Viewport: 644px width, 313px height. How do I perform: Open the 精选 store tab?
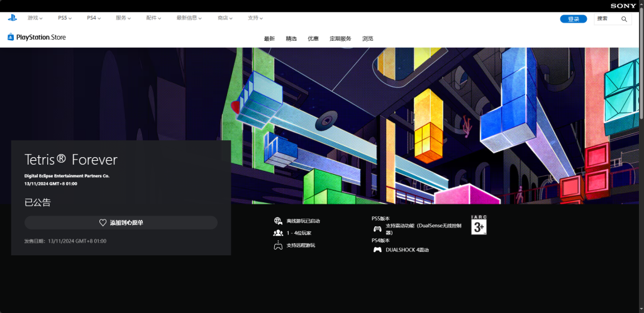[291, 38]
